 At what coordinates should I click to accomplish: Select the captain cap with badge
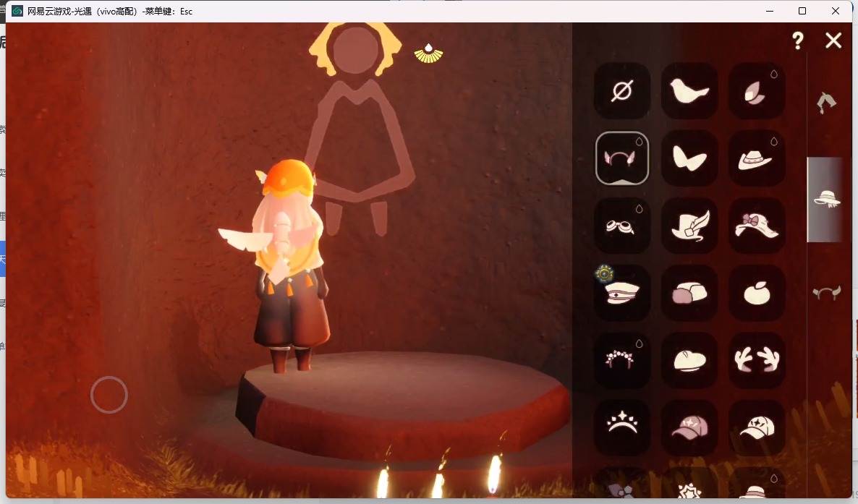(x=622, y=293)
